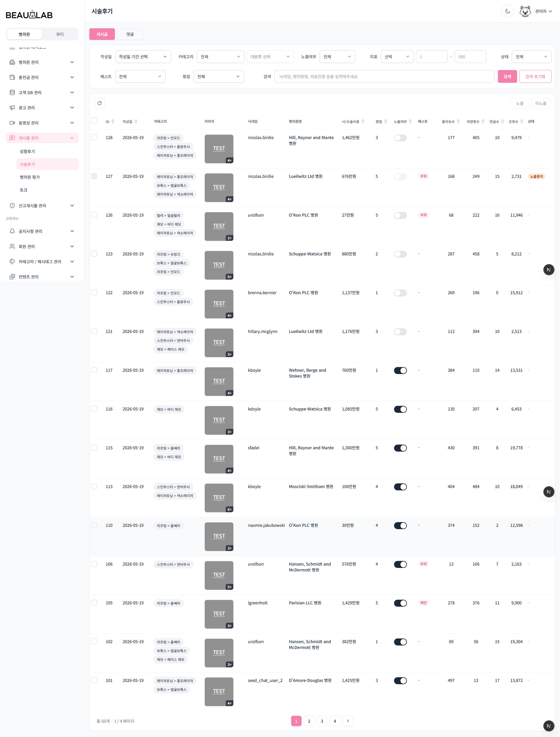The width and height of the screenshot is (560, 737).
Task: Sort by 댓글수 column arrows
Action: (x=503, y=122)
